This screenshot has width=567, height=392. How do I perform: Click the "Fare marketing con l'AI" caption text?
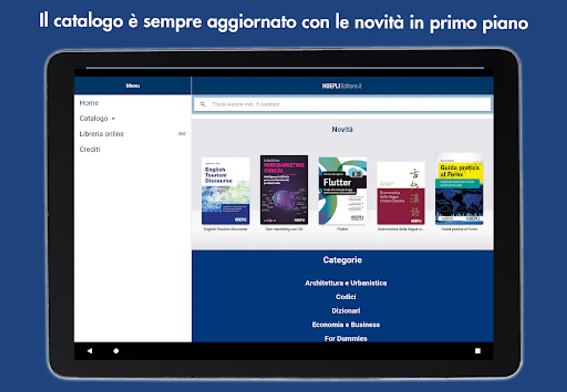(284, 229)
